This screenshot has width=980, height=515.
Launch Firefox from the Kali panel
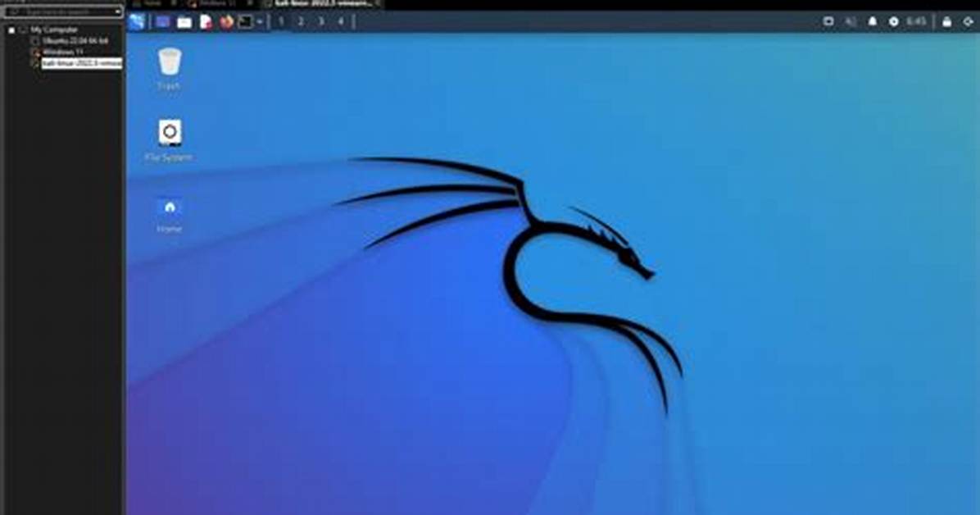(226, 22)
